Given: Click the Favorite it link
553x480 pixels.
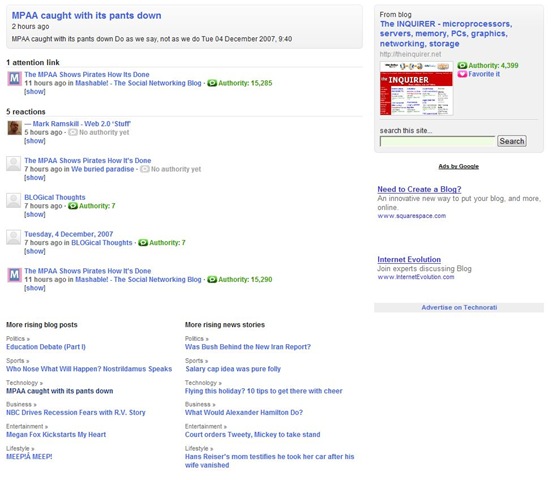Looking at the screenshot, I should coord(484,74).
